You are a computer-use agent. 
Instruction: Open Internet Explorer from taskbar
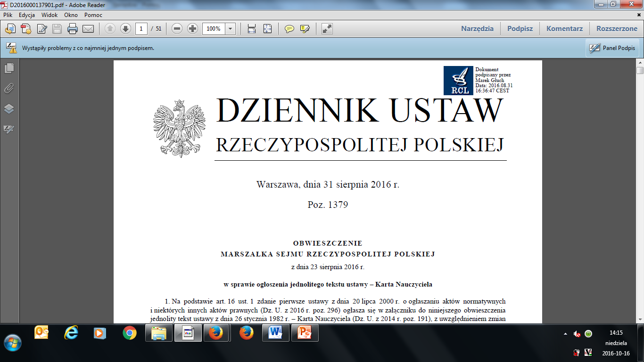pos(71,333)
